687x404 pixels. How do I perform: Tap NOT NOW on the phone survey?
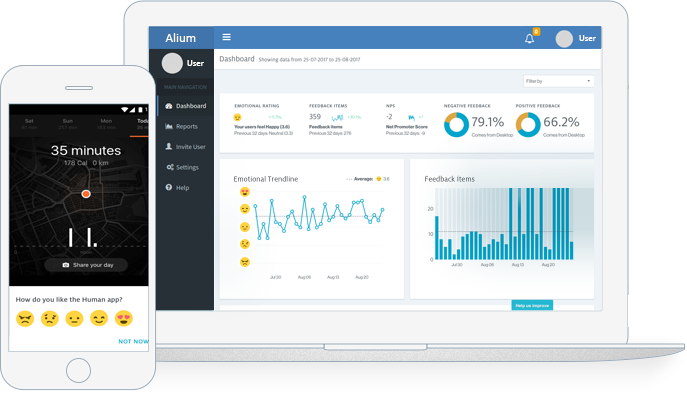click(133, 341)
